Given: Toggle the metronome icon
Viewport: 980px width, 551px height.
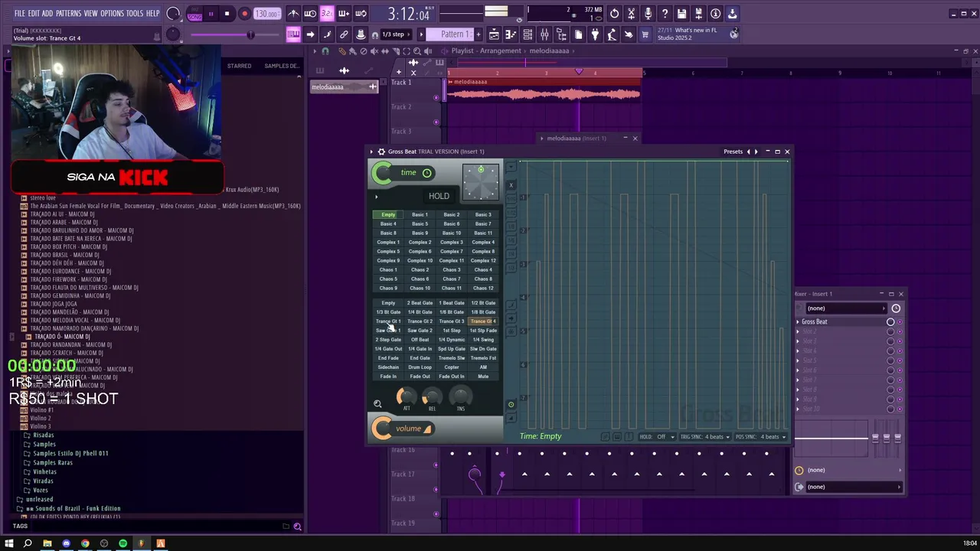Looking at the screenshot, I should 293,14.
